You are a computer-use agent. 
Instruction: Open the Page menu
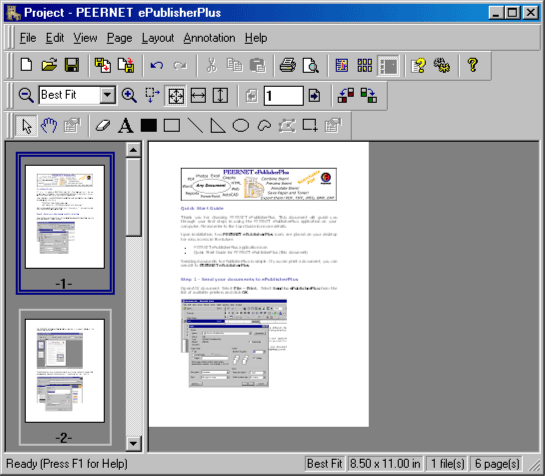[x=119, y=38]
